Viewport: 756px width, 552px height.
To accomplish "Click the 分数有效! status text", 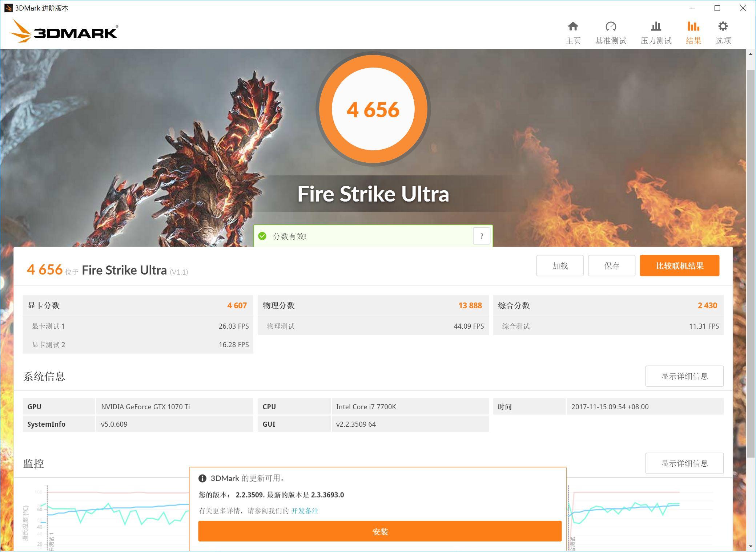I will tap(290, 236).
